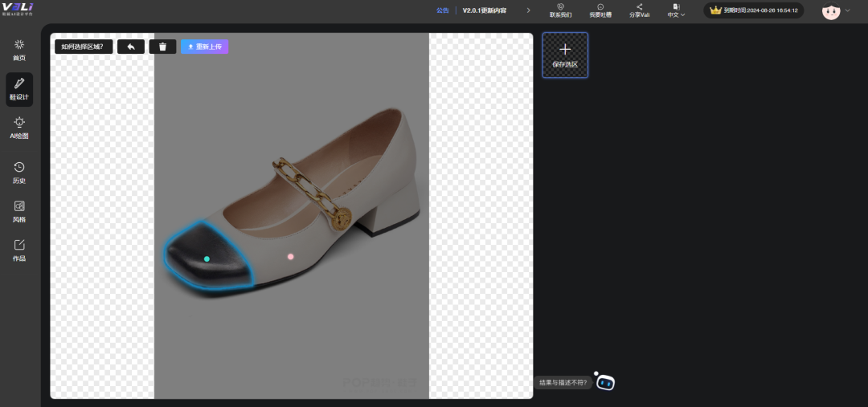Click the undo arrow button
868x407 pixels.
click(131, 47)
